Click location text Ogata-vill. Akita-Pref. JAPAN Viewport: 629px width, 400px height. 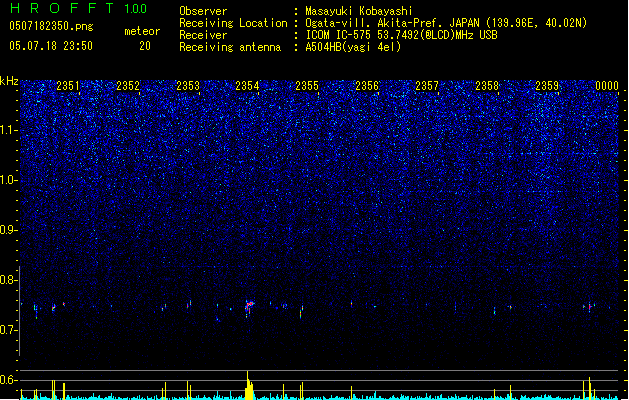(x=392, y=23)
